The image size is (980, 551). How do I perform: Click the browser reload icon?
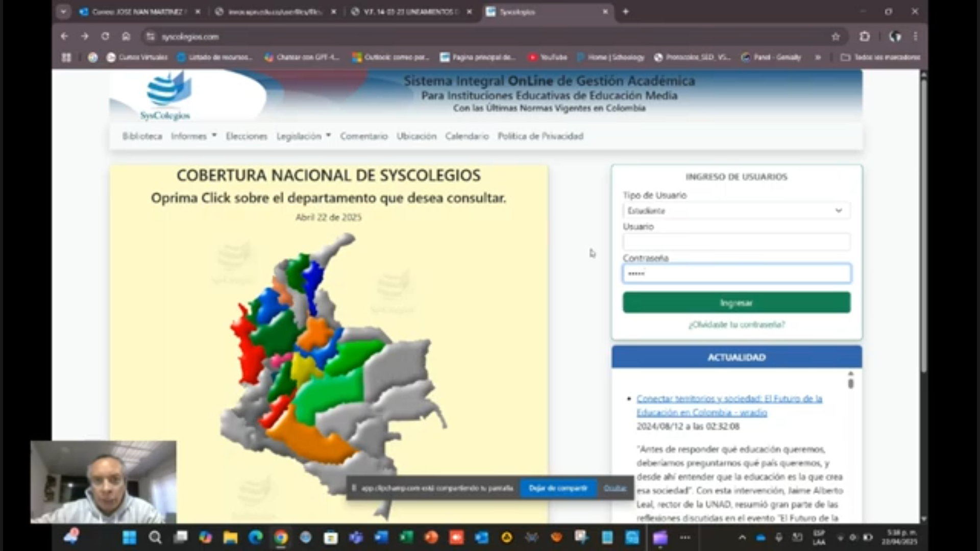tap(105, 36)
